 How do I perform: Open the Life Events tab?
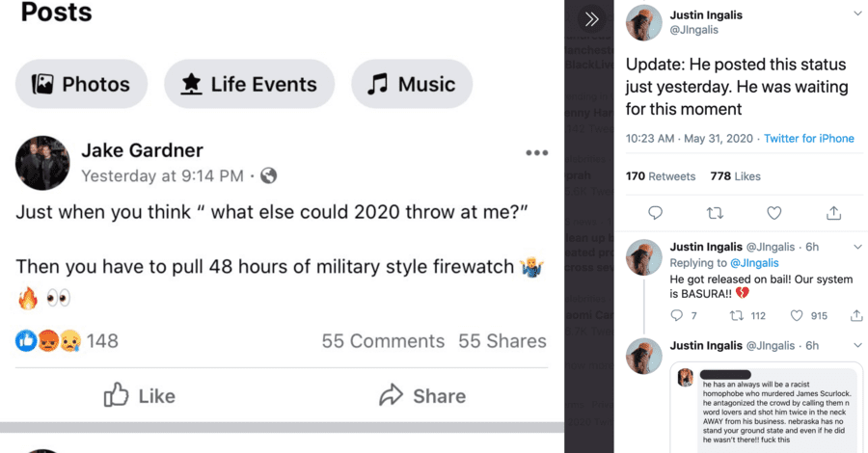click(249, 84)
